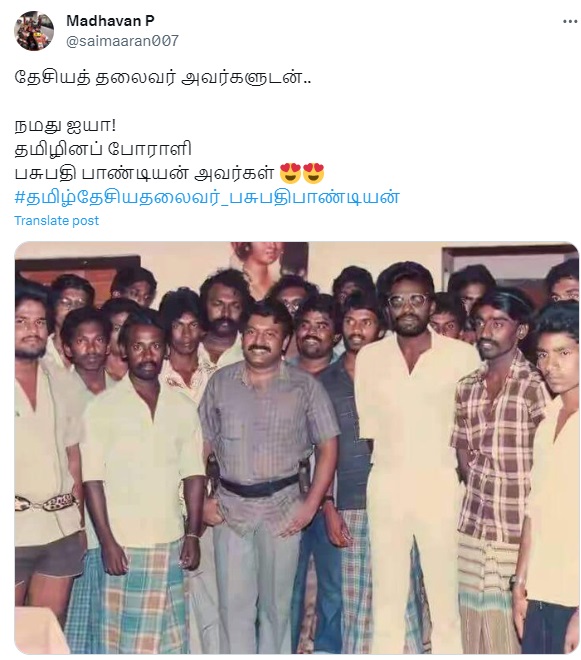Viewport: 581px width, 660px height.
Task: Open the @saimaaran007 handle link
Action: [x=123, y=41]
